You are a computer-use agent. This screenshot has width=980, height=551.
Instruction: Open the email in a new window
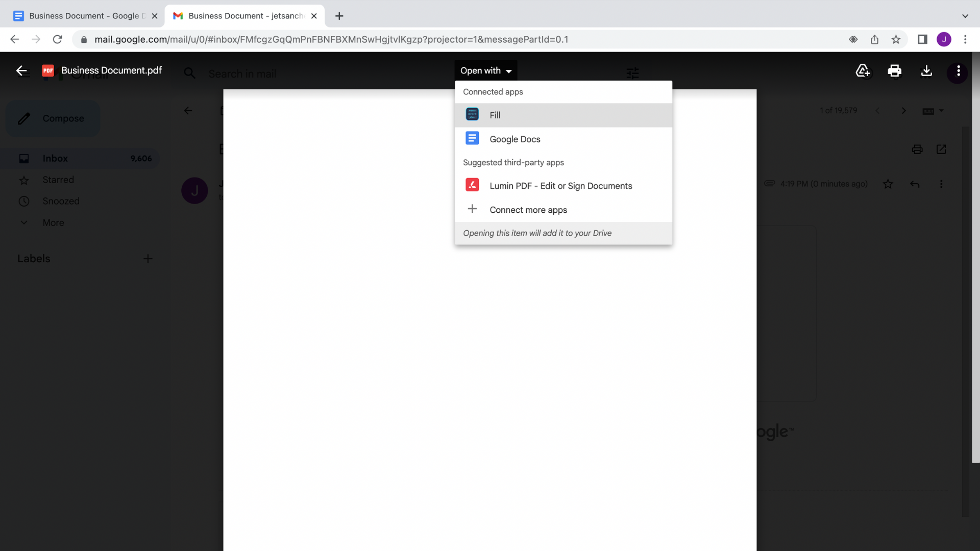[x=942, y=149]
